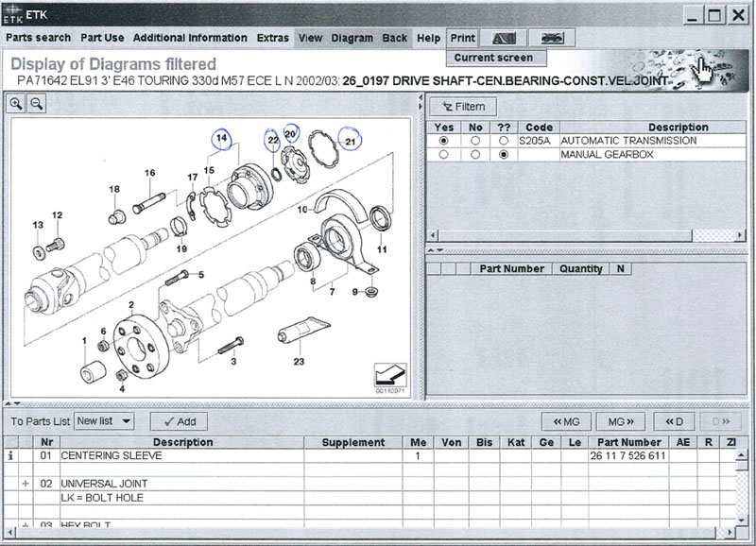Set Automatic Transmission to ?? option
The image size is (756, 546).
[504, 141]
